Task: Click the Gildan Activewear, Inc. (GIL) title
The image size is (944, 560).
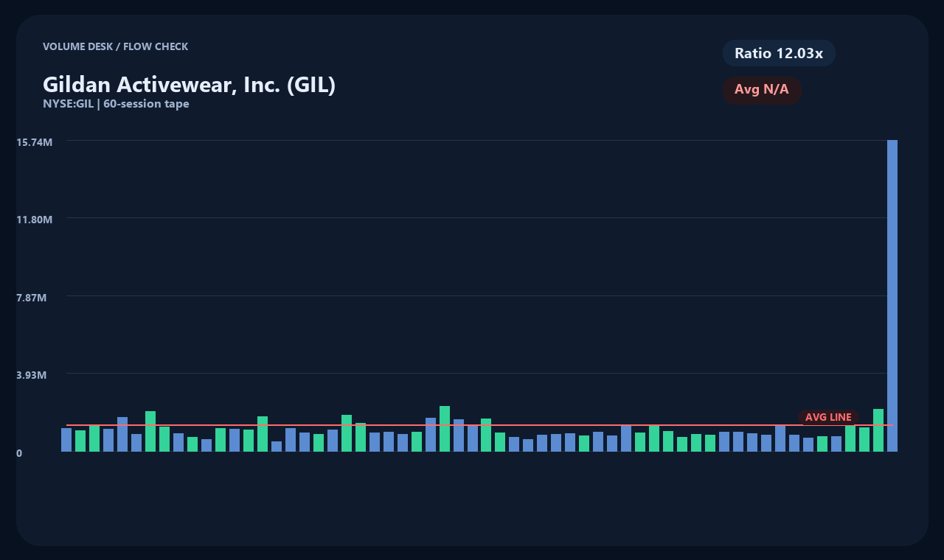Action: click(190, 85)
